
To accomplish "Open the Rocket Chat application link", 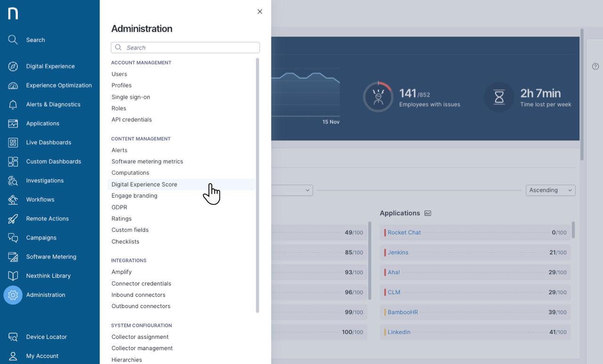I will coord(404,233).
